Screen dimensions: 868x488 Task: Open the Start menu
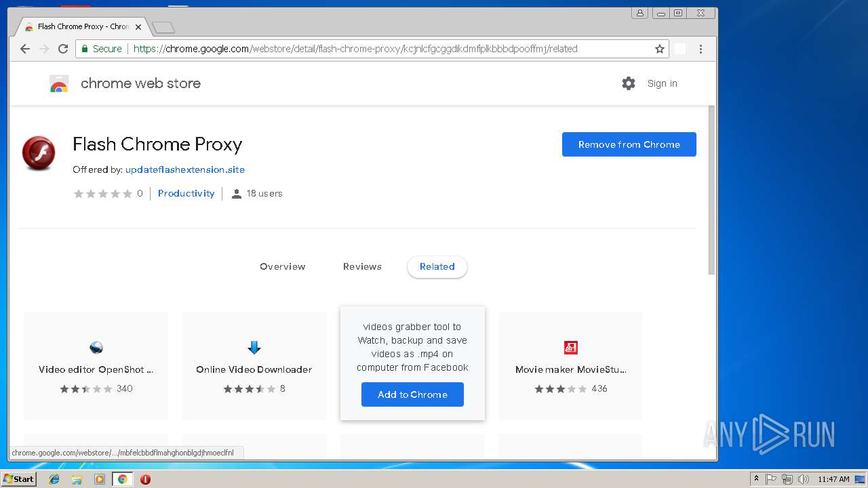[18, 479]
